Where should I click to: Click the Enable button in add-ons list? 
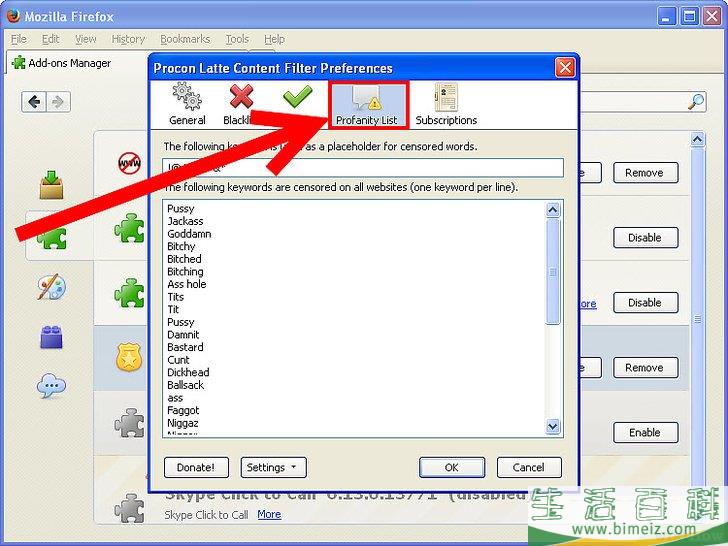tap(645, 432)
